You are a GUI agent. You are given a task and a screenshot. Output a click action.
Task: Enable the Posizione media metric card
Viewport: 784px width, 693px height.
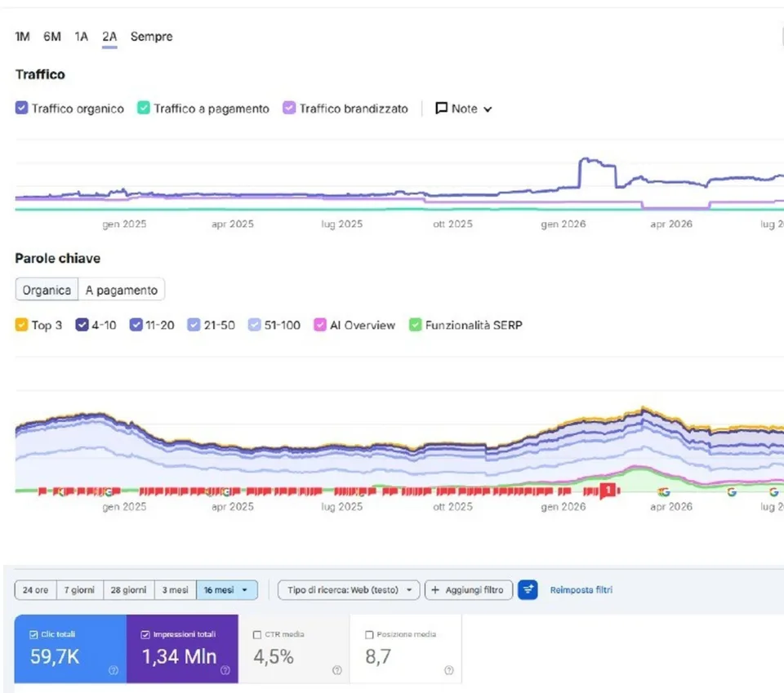click(406, 649)
